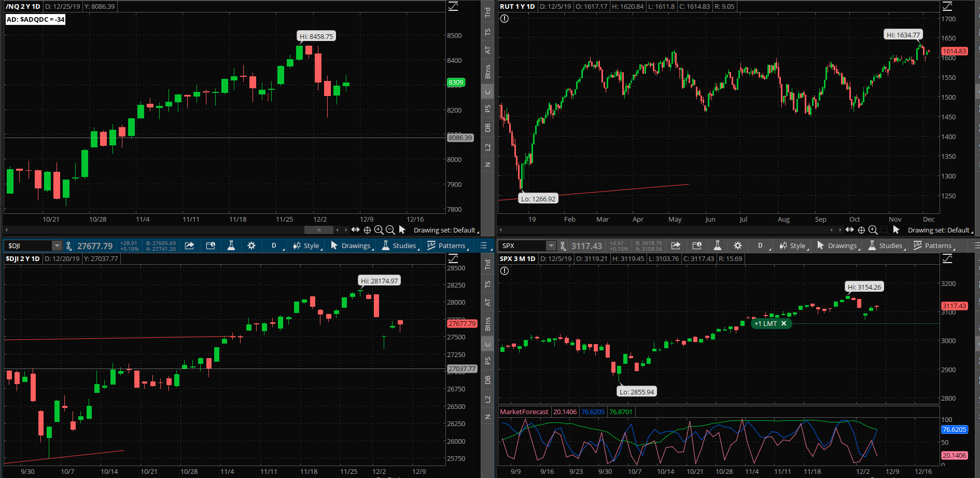This screenshot has width=980, height=478.
Task: Open PS sidebar tab beside $DJI chart
Action: pyautogui.click(x=487, y=361)
